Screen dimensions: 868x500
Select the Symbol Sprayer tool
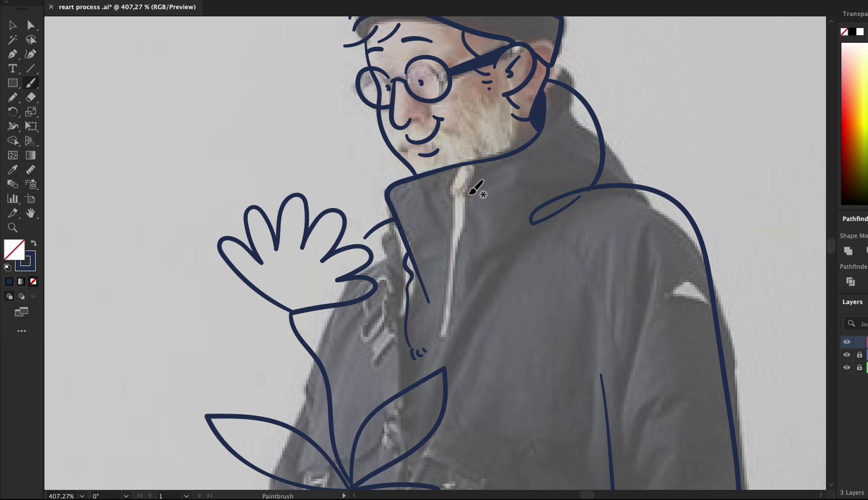[x=31, y=184]
